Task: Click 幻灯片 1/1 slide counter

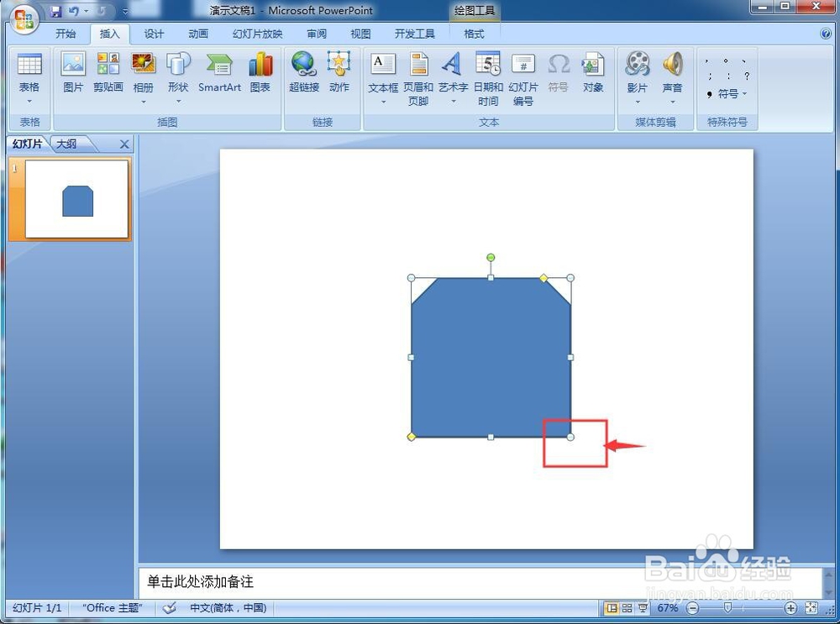Action: pyautogui.click(x=37, y=608)
